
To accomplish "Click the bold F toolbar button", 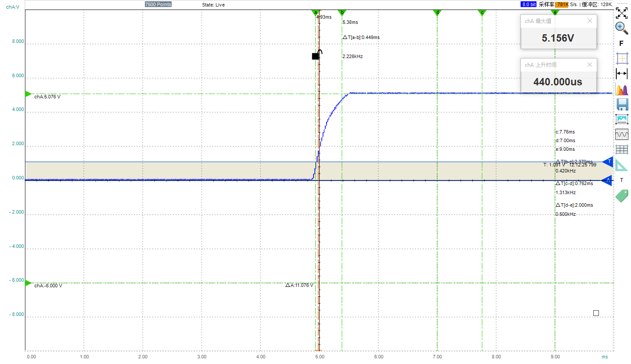I will (621, 43).
